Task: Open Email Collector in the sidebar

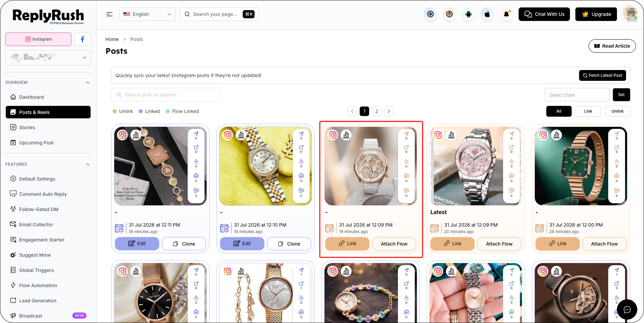Action: [x=48, y=225]
